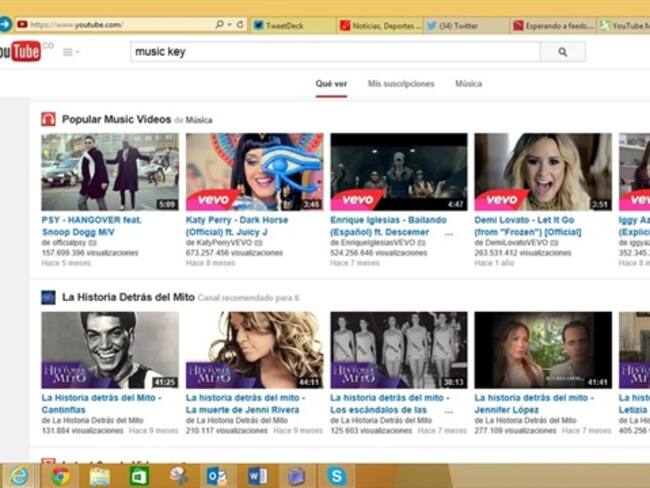Open the Demi Lovato Let It Go thumbnail
This screenshot has width=650, height=488.
tap(543, 172)
